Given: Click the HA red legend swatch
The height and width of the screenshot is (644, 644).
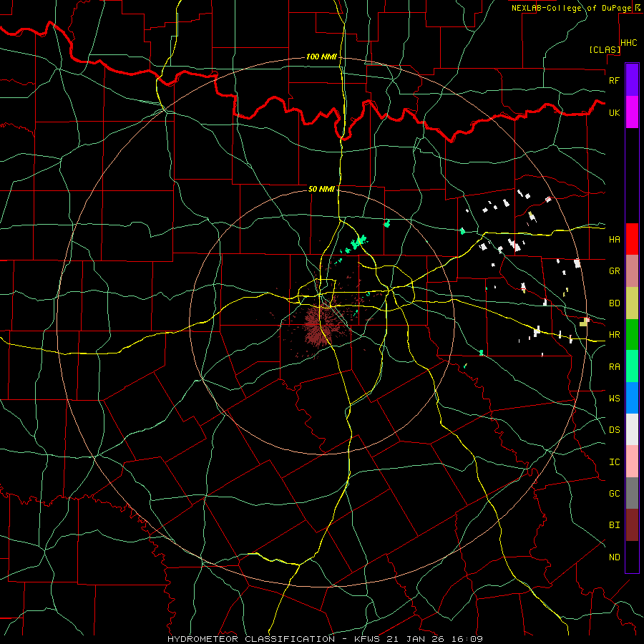Looking at the screenshot, I should [632, 239].
